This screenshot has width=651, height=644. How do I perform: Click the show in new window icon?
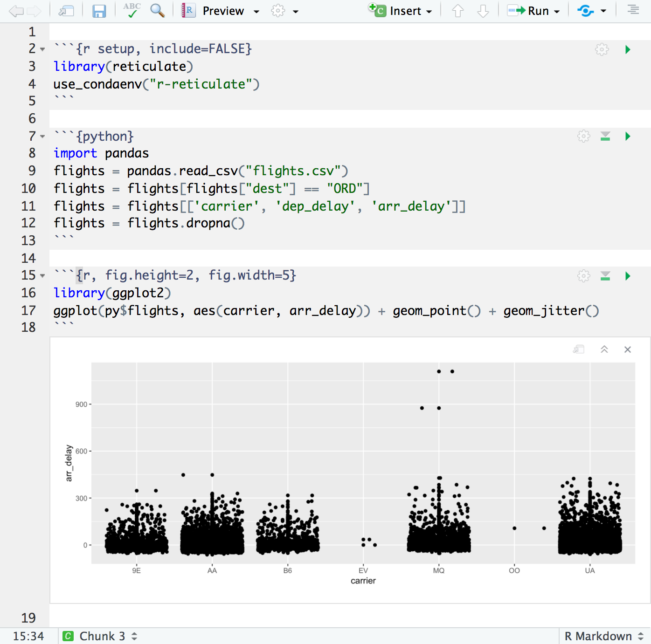[x=66, y=11]
